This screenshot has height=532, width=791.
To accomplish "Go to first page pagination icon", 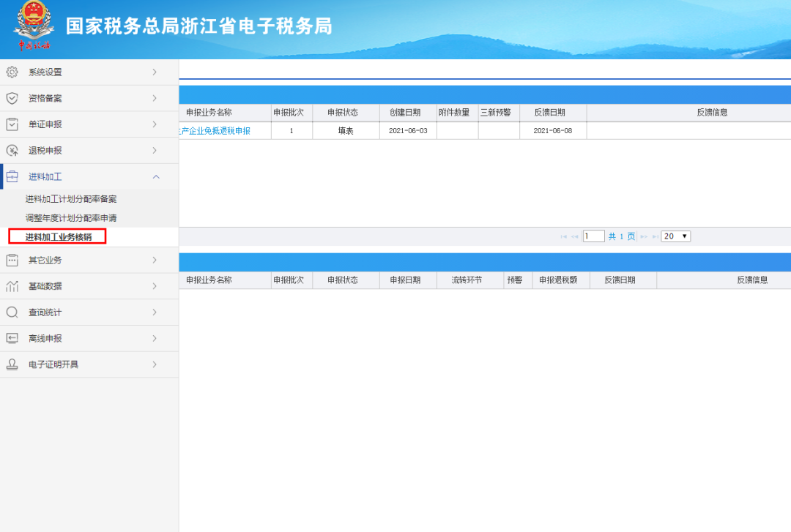I will 563,236.
